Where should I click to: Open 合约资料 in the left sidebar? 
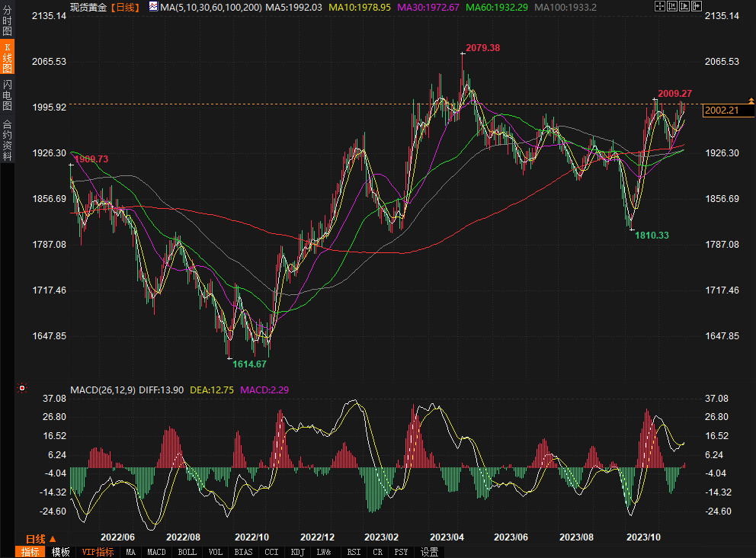coord(8,139)
